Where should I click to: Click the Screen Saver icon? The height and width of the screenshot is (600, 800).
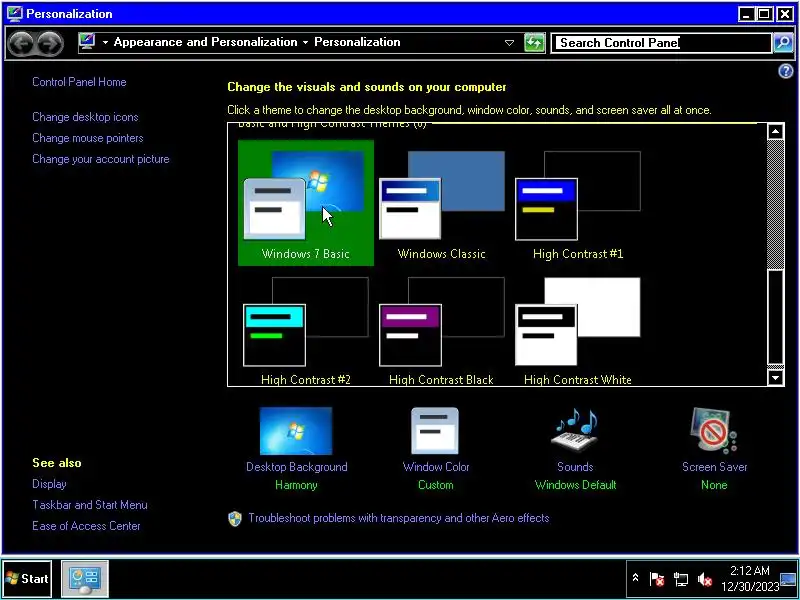714,430
